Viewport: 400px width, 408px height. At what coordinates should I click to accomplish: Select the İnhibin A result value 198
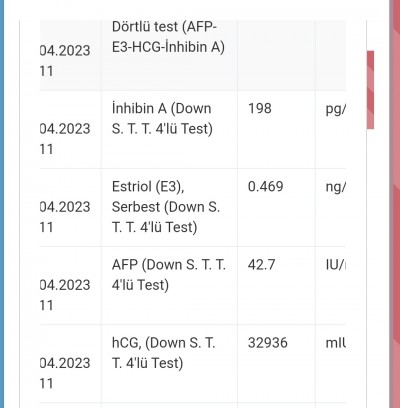(260, 108)
